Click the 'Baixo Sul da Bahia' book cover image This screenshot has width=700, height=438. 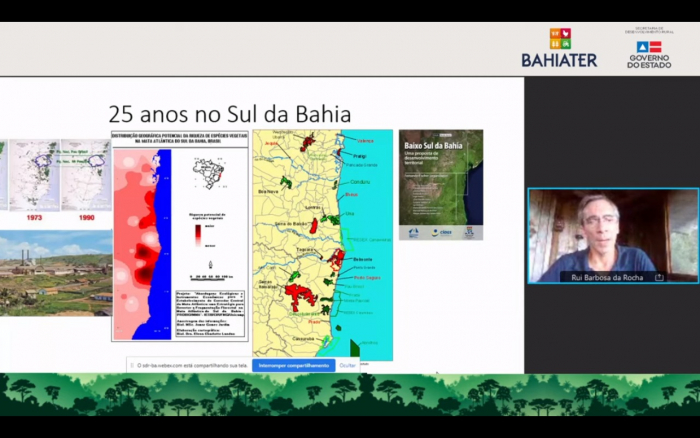click(441, 184)
